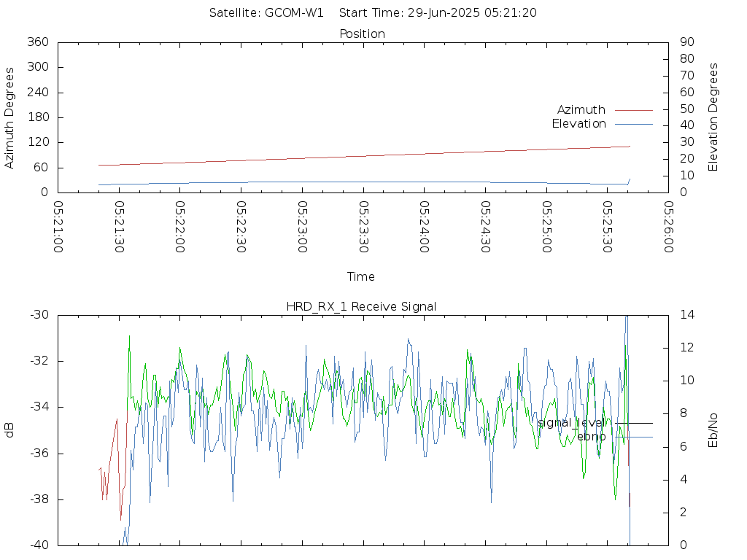Click the 2 tick on Eb/No axis

[684, 512]
